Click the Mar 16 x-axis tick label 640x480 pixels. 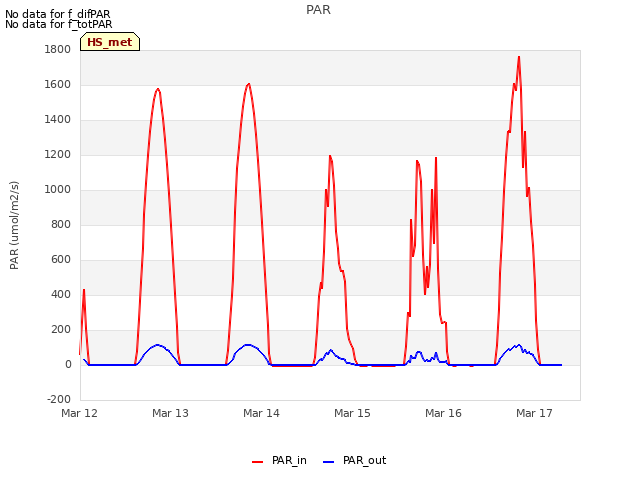[x=444, y=413]
